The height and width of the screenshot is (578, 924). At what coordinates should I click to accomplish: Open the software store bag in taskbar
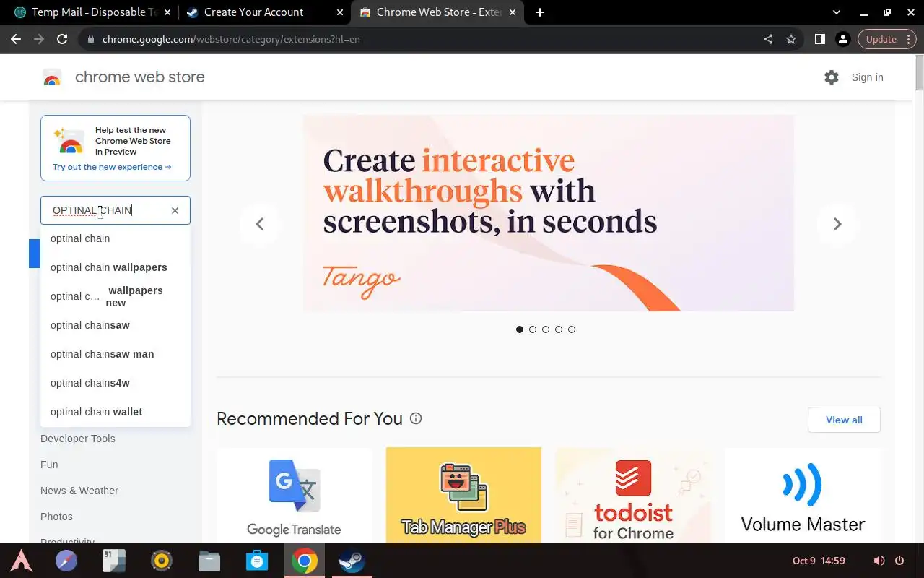click(257, 561)
